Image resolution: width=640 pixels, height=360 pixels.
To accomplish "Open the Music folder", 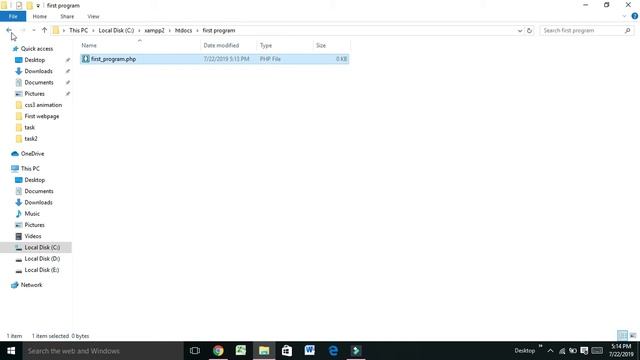I will [32, 214].
